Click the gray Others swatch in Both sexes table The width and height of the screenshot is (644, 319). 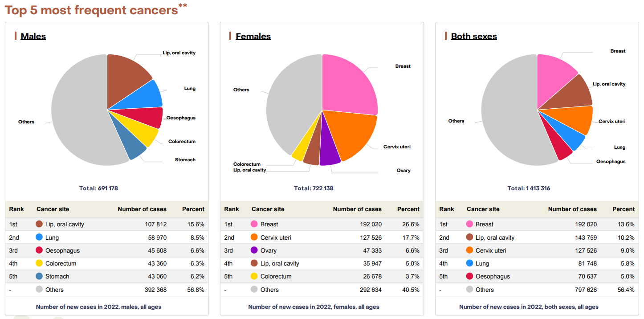469,290
